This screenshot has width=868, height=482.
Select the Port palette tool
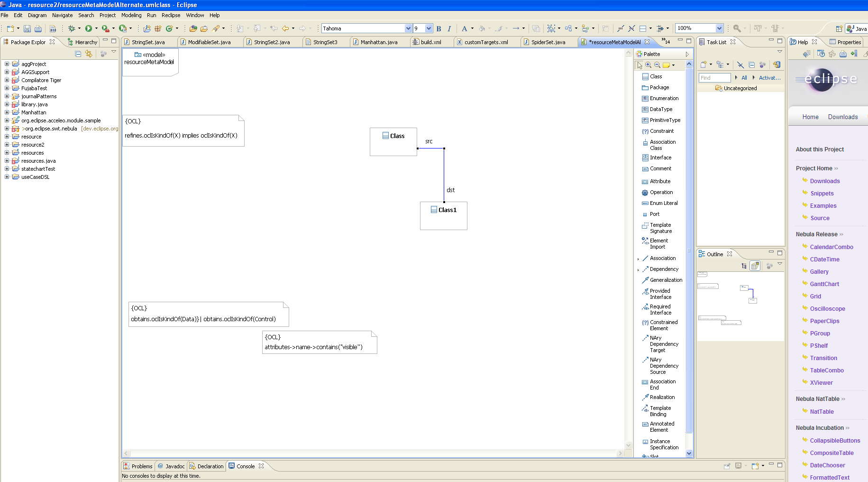[x=651, y=214]
